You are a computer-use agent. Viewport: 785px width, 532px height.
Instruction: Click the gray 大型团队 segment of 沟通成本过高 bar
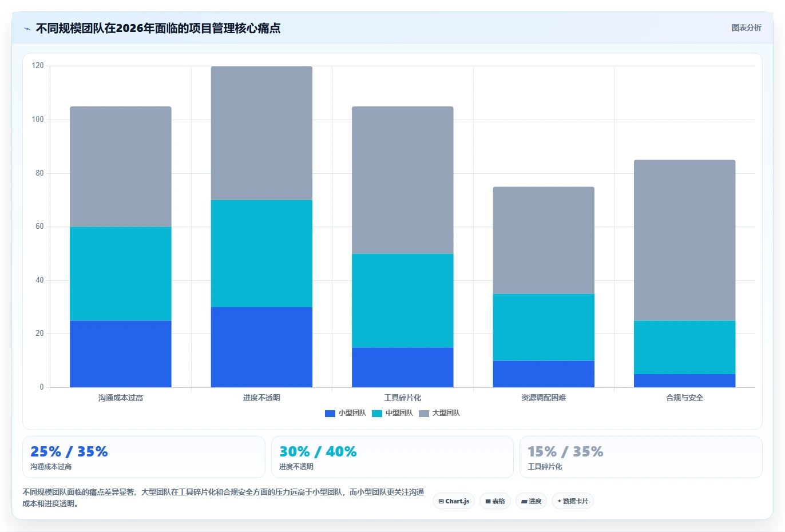tap(121, 167)
